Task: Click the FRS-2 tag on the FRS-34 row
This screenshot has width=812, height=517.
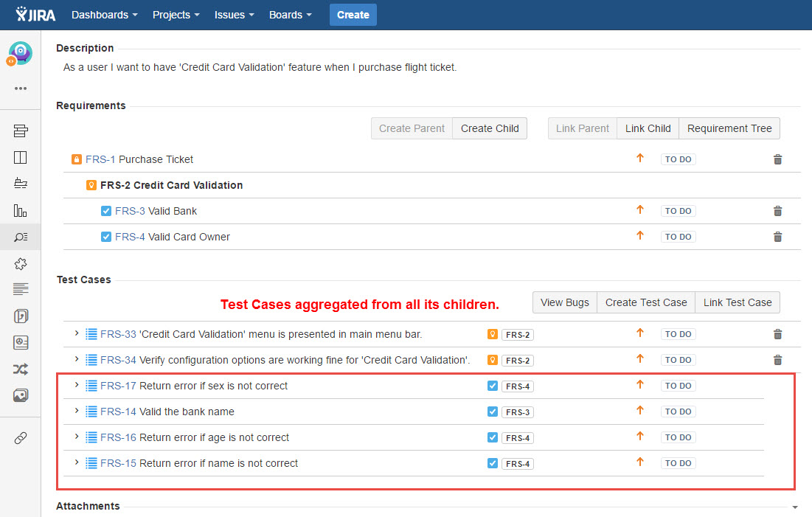Action: point(517,361)
